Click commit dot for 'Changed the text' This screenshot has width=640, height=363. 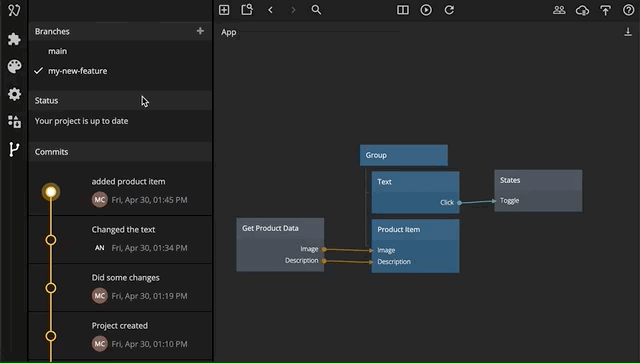tap(51, 240)
